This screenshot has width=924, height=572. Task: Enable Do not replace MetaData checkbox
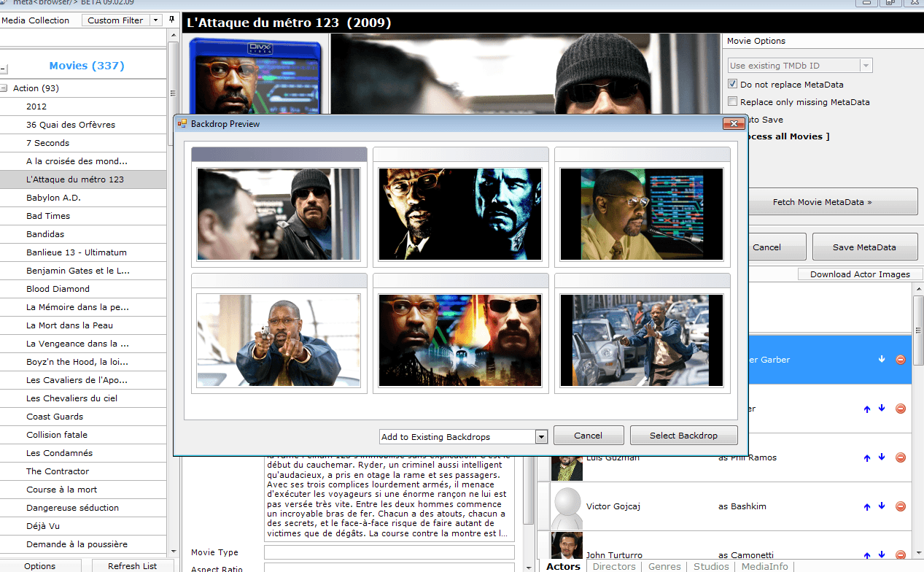tap(733, 85)
